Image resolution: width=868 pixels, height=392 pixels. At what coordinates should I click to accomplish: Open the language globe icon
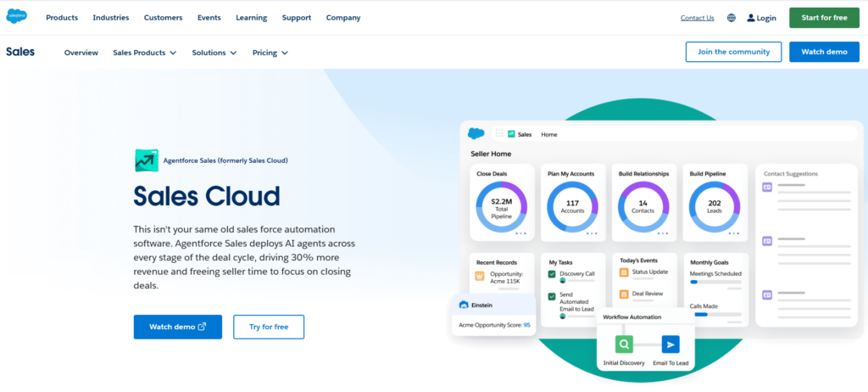[x=732, y=18]
